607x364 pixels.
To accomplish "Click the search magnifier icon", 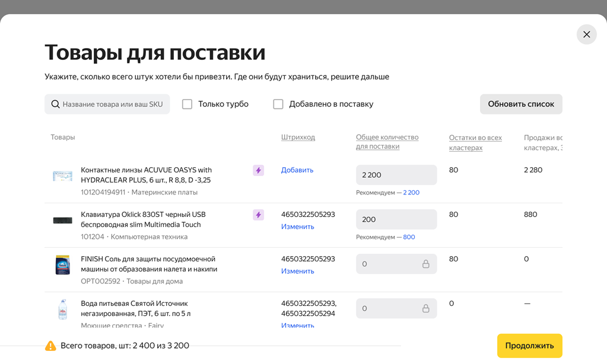I will [55, 104].
